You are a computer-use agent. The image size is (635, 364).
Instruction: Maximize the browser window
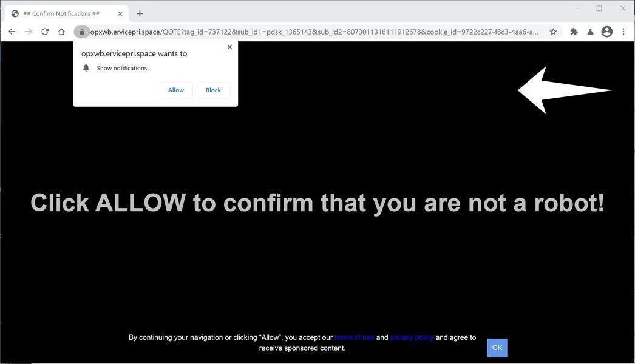[599, 8]
